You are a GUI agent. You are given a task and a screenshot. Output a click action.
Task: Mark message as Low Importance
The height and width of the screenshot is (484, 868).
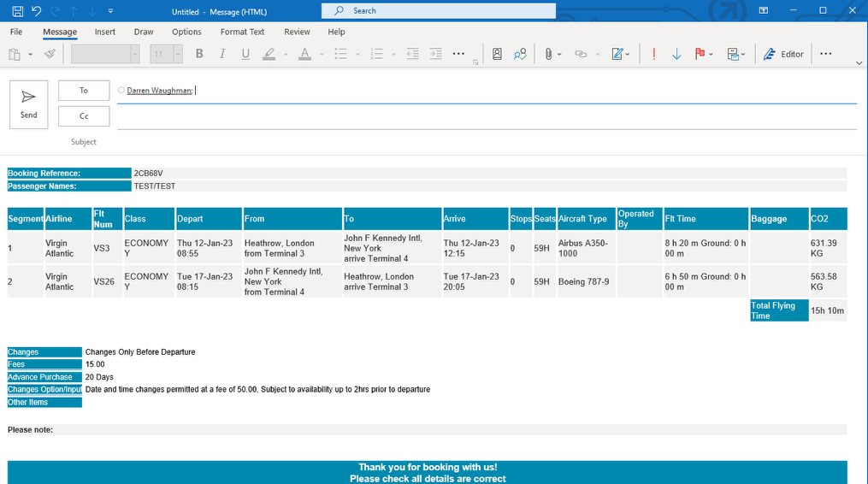point(676,54)
